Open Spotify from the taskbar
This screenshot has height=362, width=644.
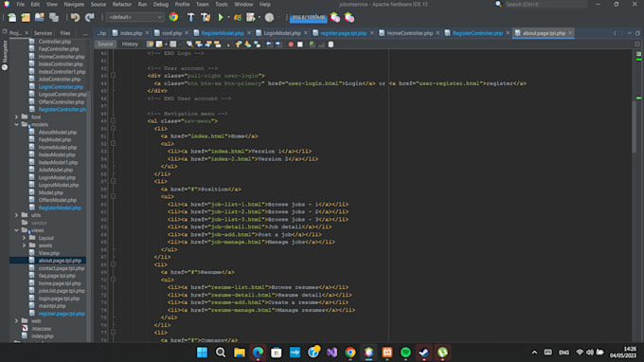[405, 353]
